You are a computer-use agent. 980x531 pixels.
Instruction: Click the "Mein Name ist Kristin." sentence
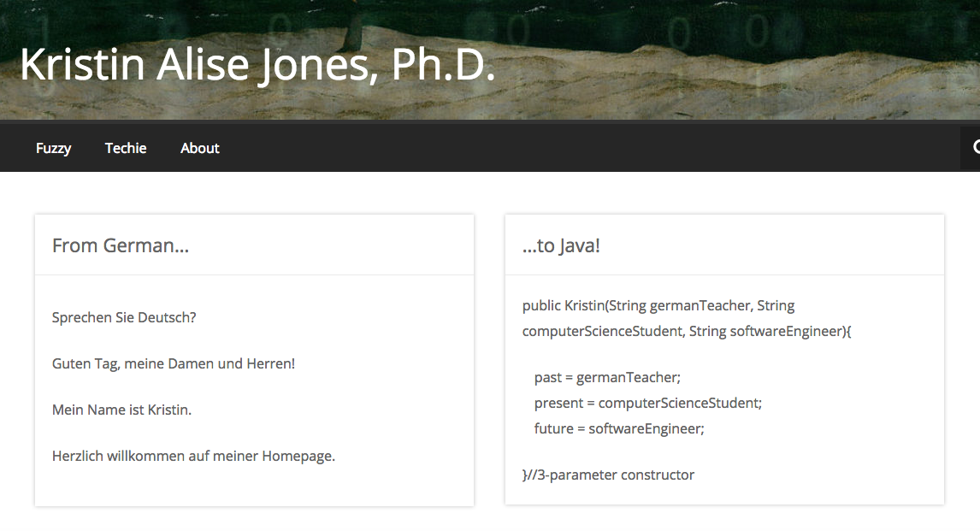pyautogui.click(x=121, y=410)
